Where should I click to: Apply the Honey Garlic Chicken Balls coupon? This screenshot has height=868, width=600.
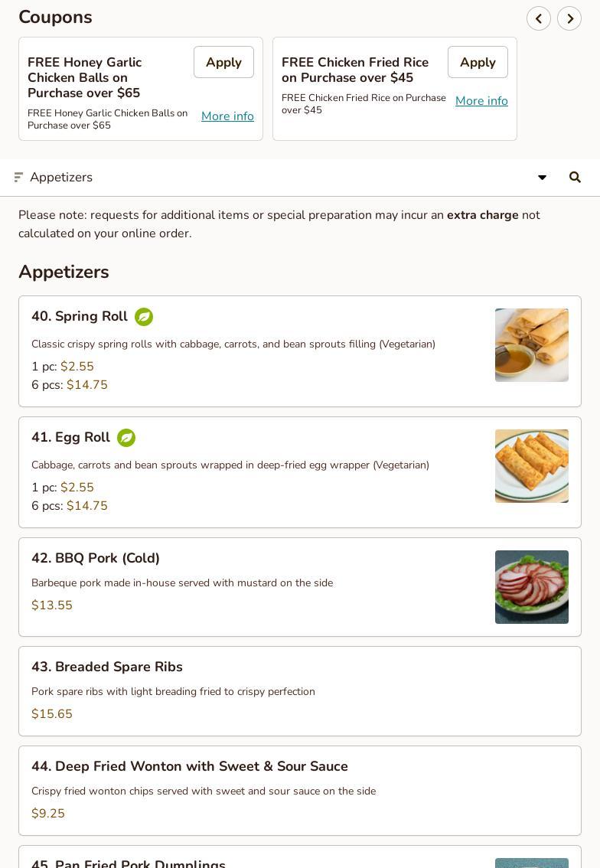point(223,62)
